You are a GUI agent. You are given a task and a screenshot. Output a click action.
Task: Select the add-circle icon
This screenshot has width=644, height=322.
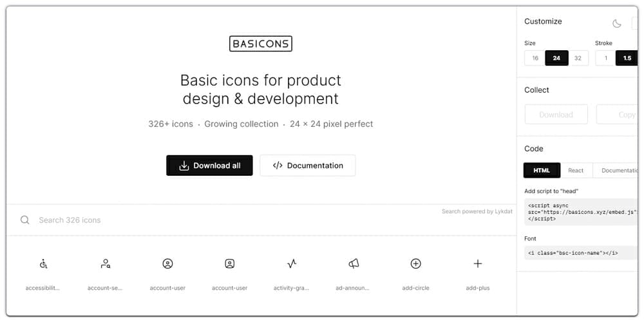[415, 263]
